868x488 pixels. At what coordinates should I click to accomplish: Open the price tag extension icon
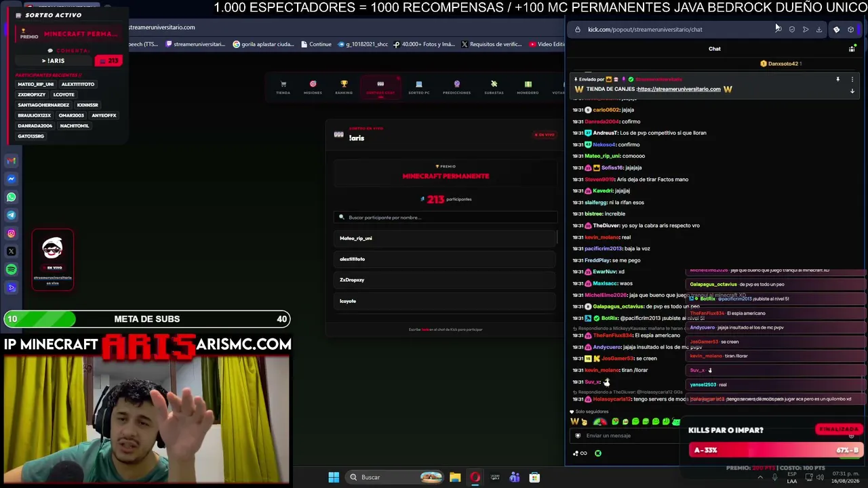click(836, 29)
